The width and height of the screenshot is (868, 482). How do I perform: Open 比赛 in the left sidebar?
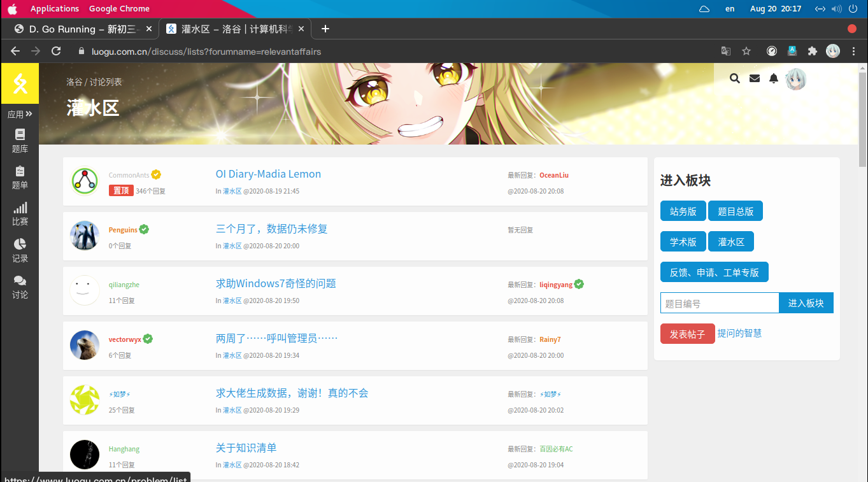(x=20, y=214)
